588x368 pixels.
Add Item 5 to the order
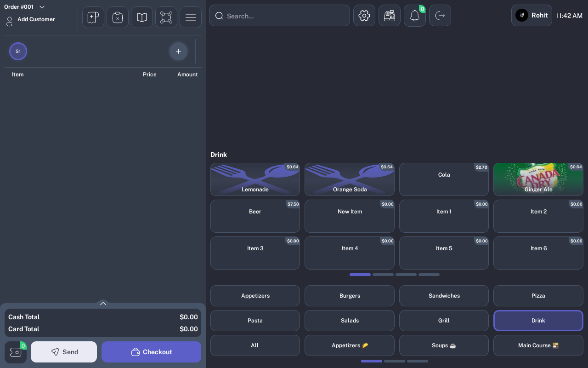[444, 253]
